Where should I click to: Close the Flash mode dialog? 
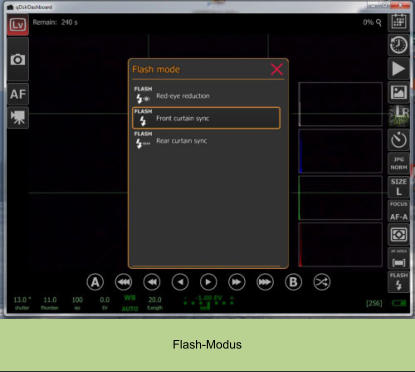277,69
